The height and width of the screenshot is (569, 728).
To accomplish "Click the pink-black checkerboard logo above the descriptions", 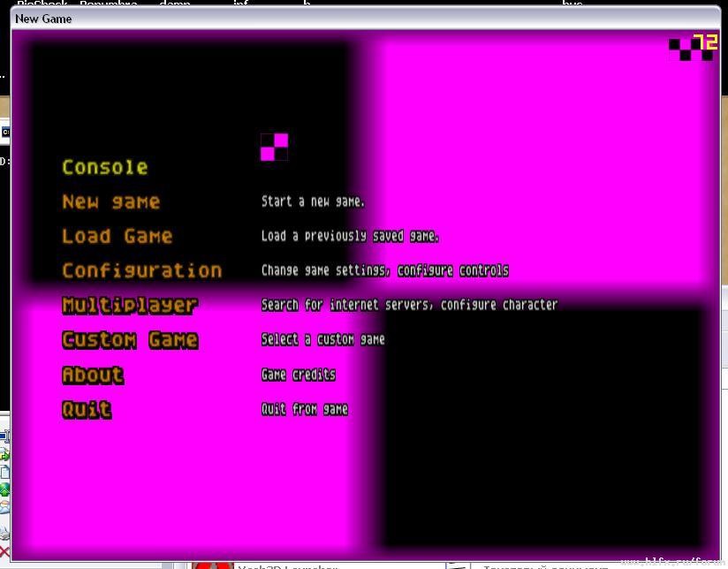I will [x=274, y=147].
